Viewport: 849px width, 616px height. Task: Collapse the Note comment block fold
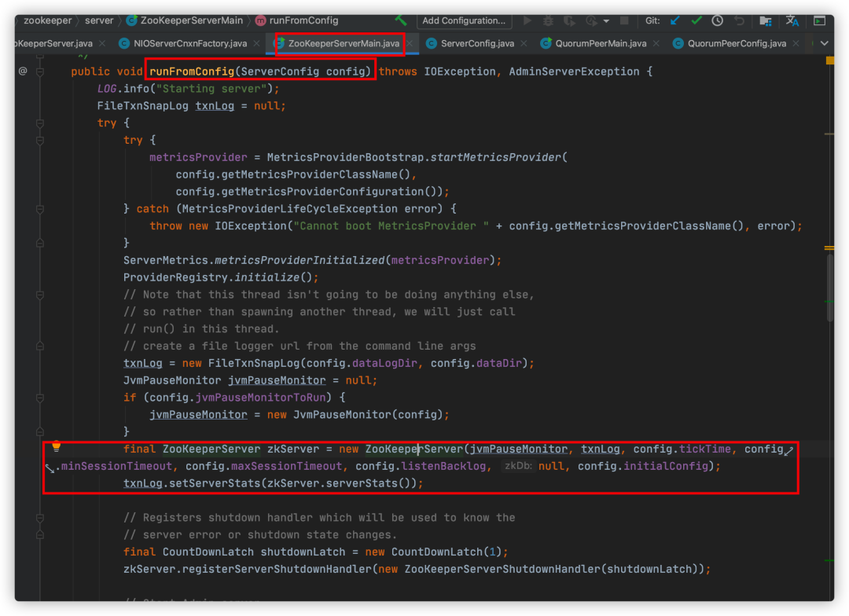tap(39, 295)
